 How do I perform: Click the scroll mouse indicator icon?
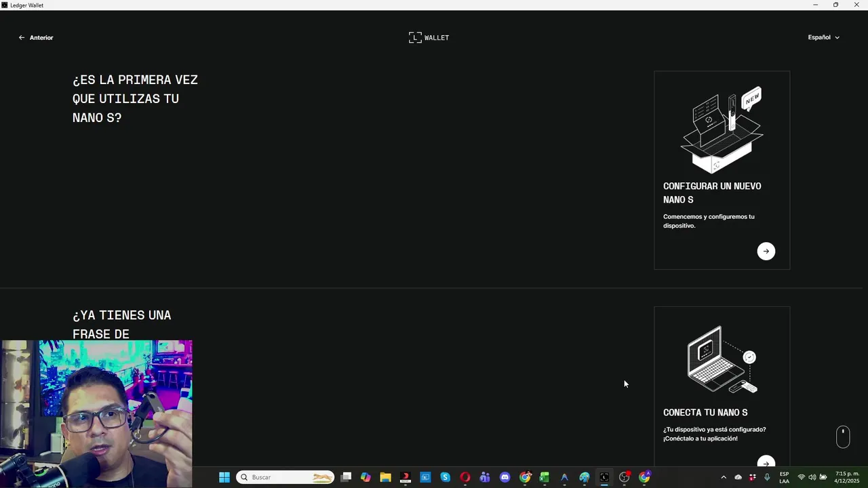pos(843,436)
